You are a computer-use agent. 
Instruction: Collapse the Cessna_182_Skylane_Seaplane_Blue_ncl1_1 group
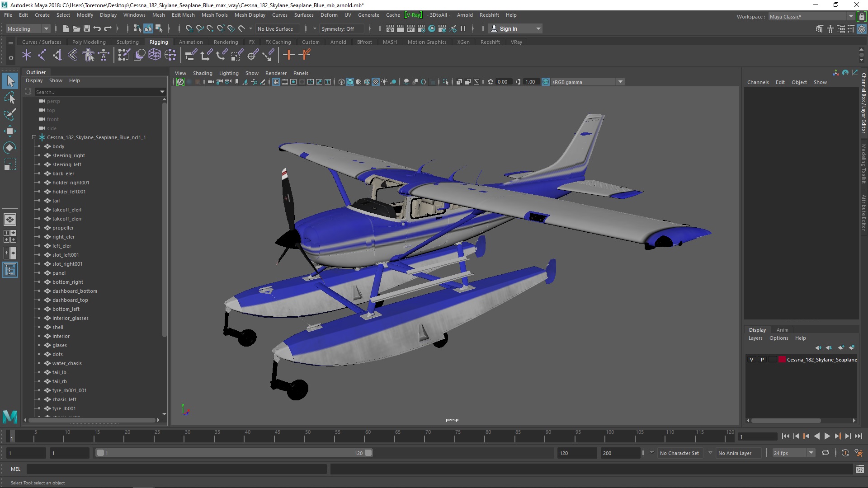tap(34, 137)
